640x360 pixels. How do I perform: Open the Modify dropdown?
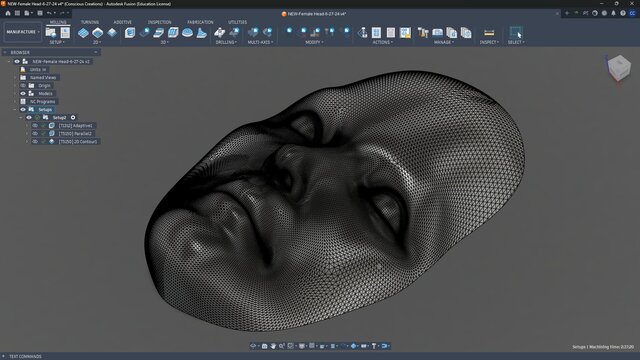pyautogui.click(x=314, y=42)
